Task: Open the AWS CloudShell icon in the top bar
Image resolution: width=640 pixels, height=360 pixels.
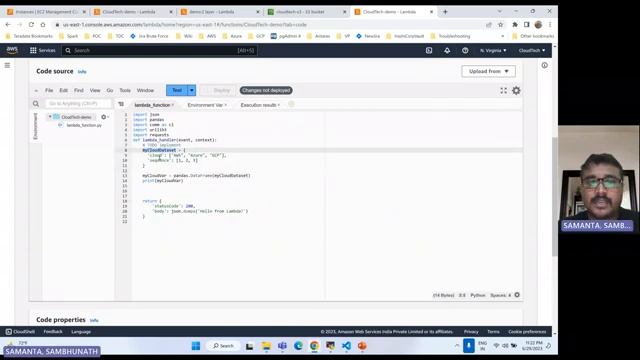Action: click(429, 50)
